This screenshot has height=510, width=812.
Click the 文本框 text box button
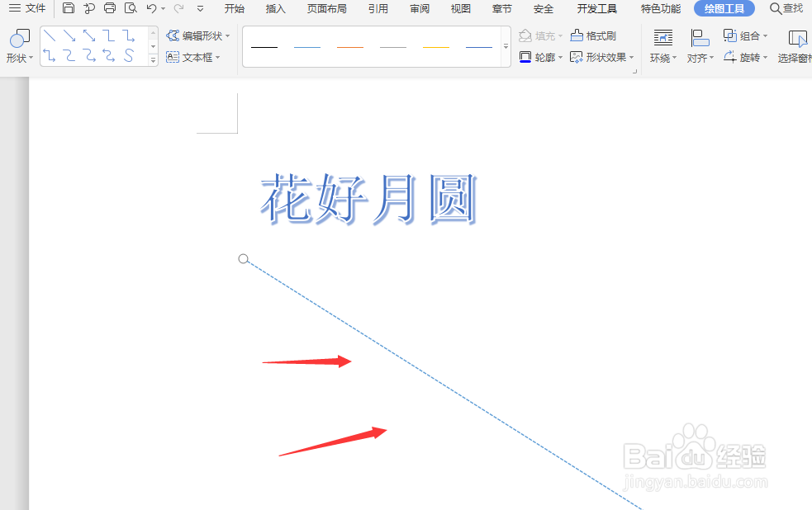click(194, 57)
